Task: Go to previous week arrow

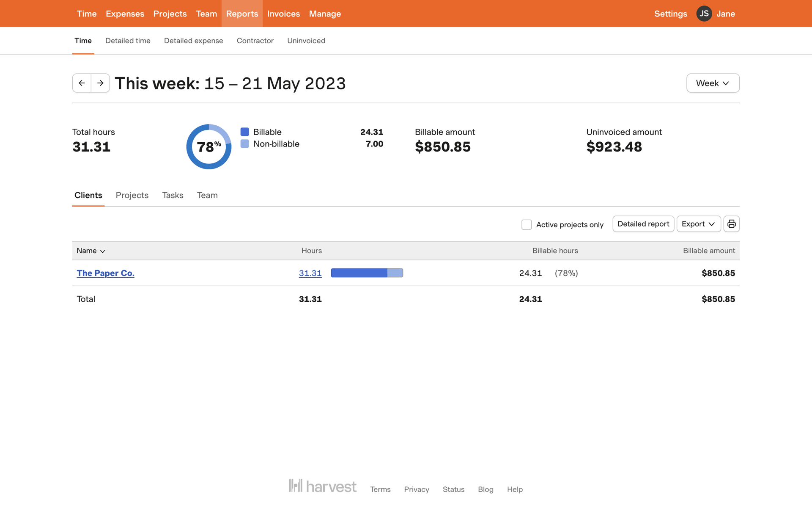Action: tap(82, 83)
